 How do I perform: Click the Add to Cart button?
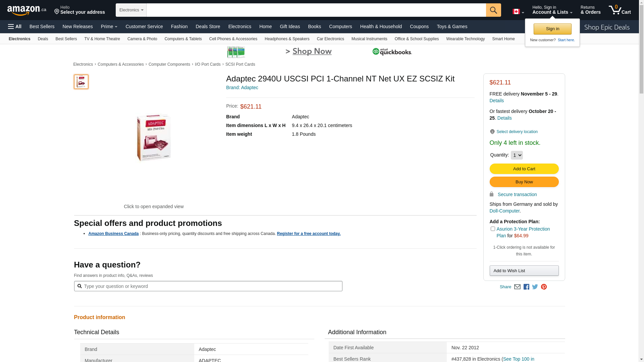pyautogui.click(x=524, y=169)
